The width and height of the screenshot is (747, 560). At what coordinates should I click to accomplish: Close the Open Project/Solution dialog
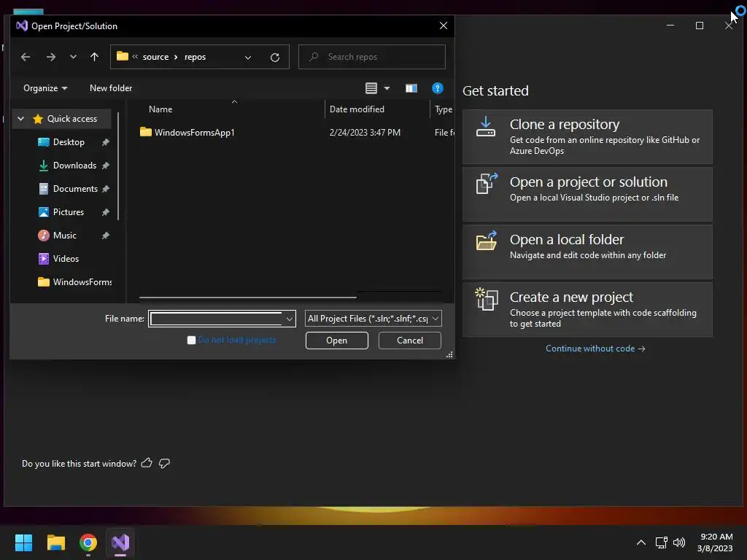(443, 26)
